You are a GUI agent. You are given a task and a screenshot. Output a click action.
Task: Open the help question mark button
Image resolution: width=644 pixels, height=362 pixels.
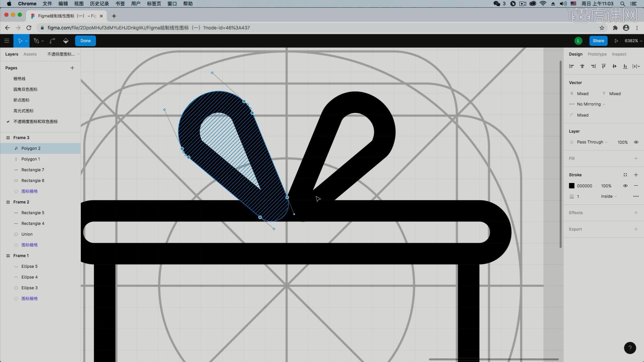[630, 348]
